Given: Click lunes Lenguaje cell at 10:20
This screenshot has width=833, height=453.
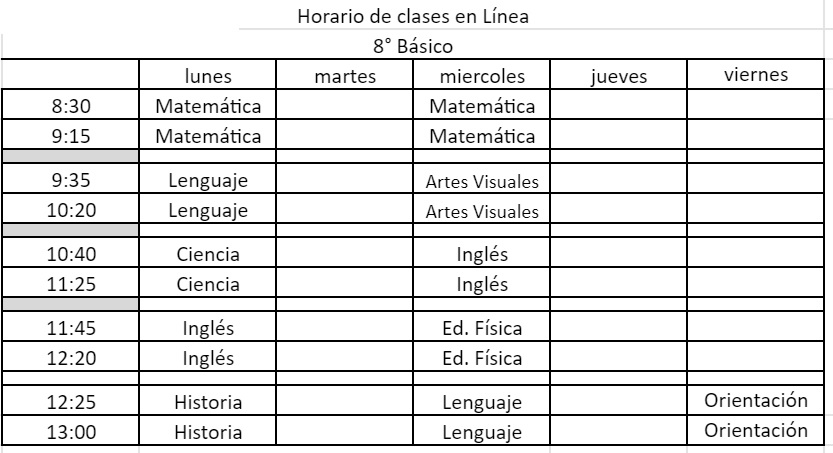Looking at the screenshot, I should click(208, 210).
